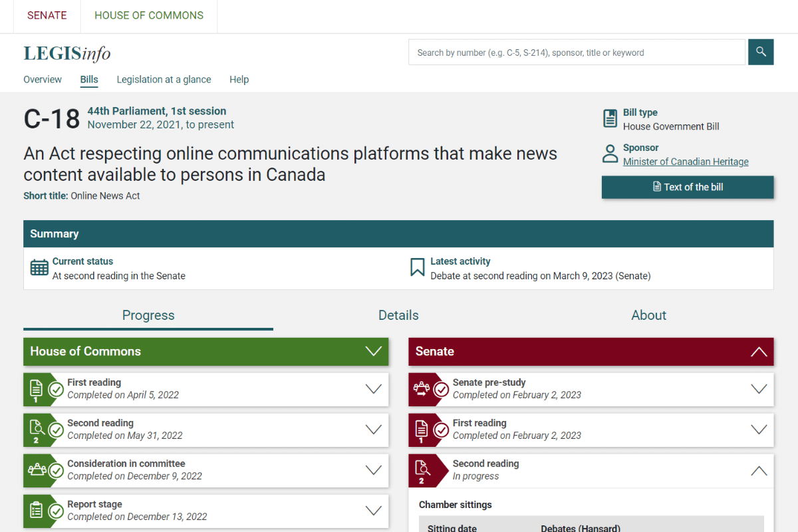Click the Consideration in committee icon
The image size is (798, 532).
pos(37,470)
